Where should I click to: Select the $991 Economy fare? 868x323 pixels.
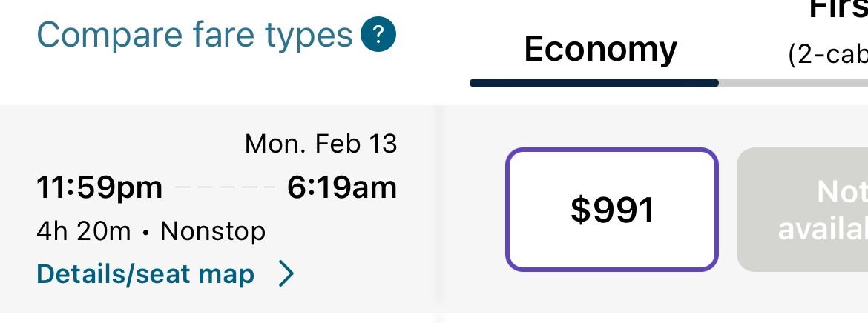(612, 210)
